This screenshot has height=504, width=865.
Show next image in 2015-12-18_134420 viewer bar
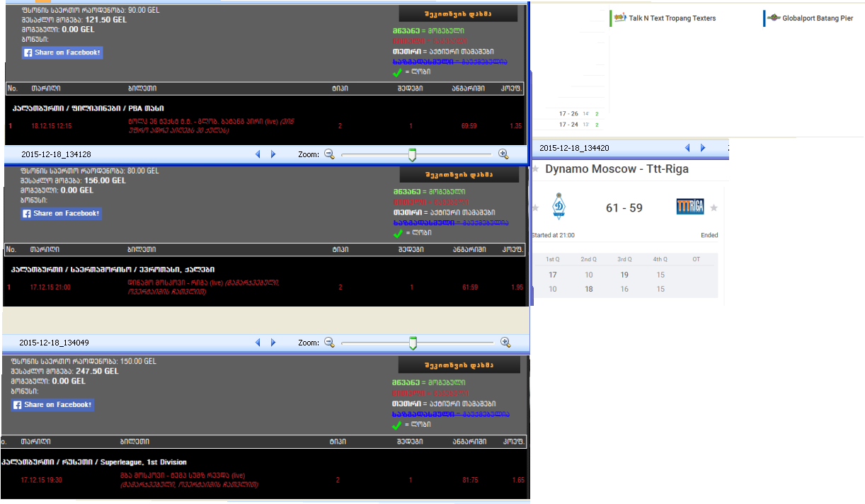tap(703, 148)
